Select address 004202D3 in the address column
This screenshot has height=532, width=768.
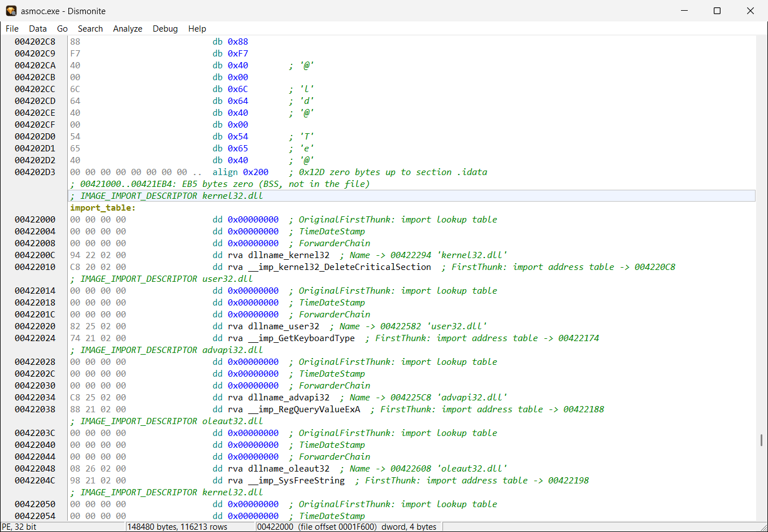point(35,172)
